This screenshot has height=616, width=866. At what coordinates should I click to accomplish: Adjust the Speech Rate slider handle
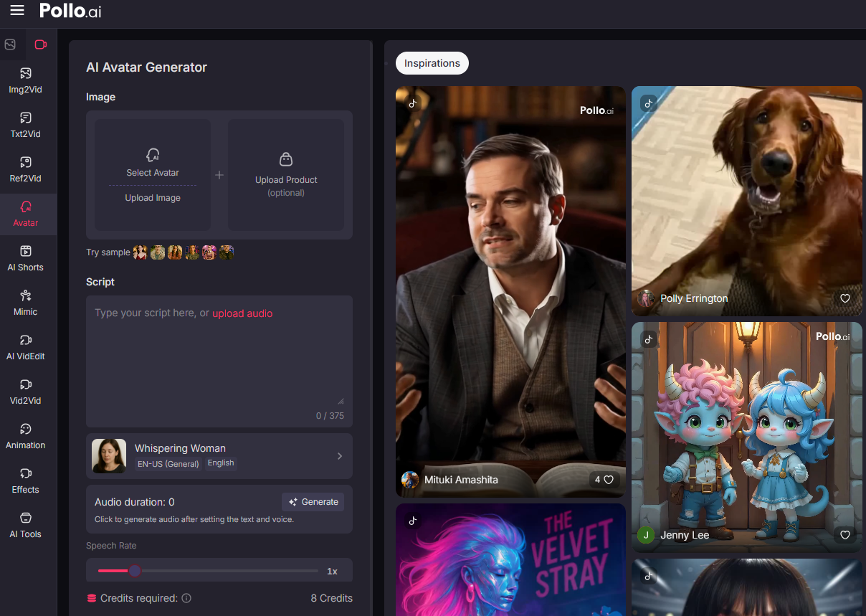tap(135, 571)
